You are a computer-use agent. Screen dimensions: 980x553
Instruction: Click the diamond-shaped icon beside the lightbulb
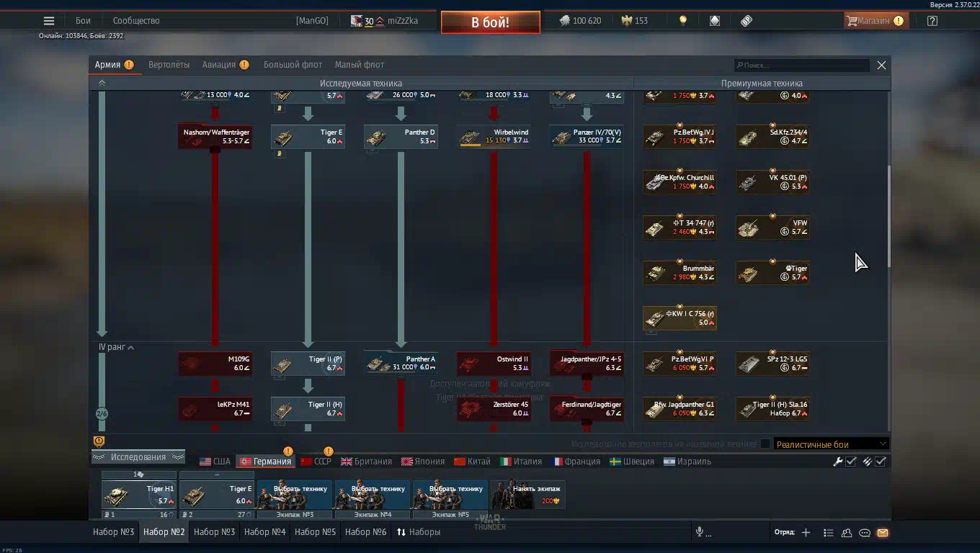(715, 21)
